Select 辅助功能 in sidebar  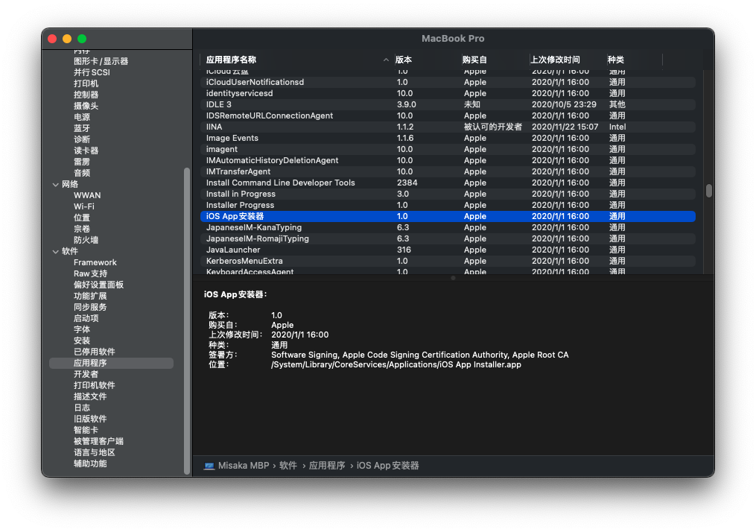[x=90, y=463]
